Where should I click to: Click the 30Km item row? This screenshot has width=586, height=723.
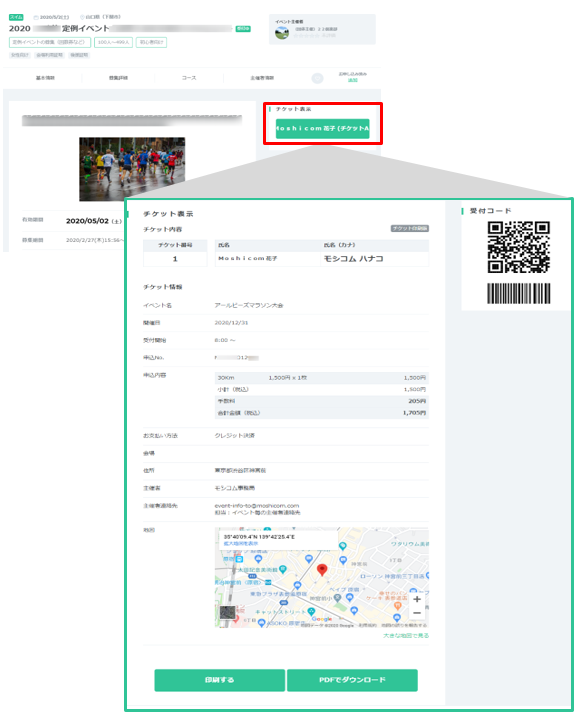tap(322, 378)
